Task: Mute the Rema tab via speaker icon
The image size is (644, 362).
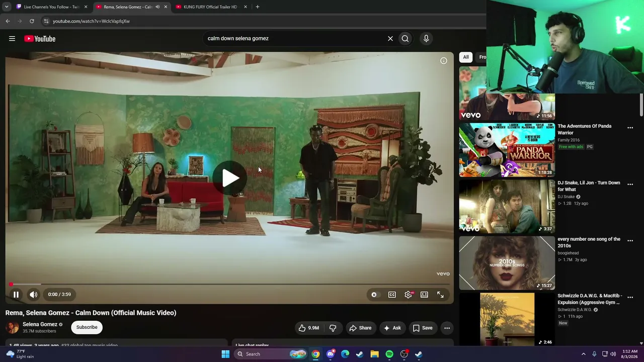Action: [157, 7]
